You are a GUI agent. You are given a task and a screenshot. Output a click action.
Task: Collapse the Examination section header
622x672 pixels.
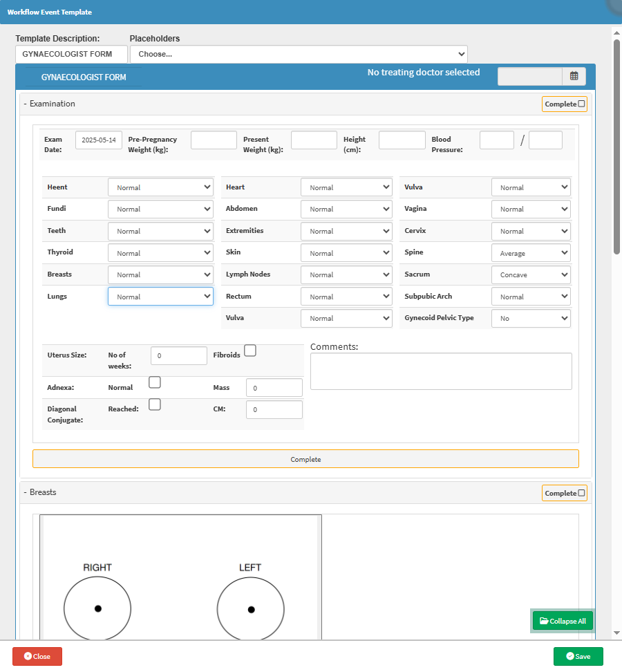[49, 104]
